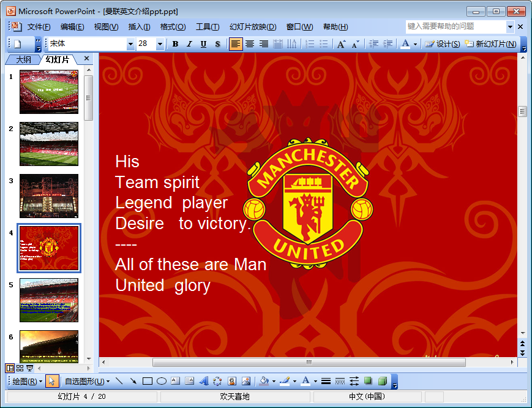Switch to the 大纲 outline tab
Viewport: 532px width, 408px height.
click(x=24, y=60)
